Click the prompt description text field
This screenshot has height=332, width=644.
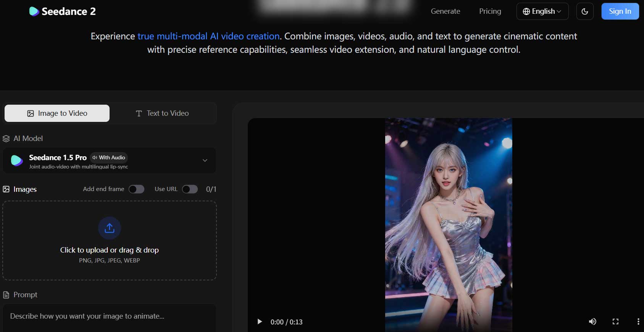pos(109,316)
